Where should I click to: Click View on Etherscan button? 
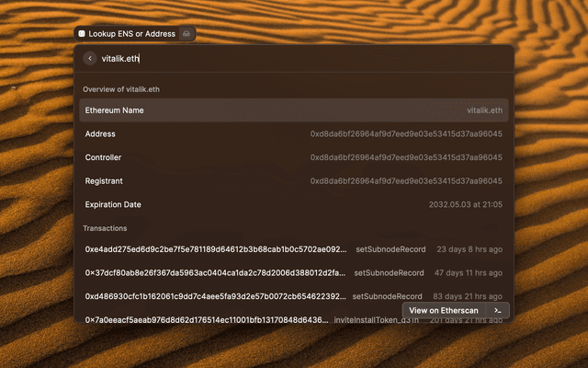click(x=441, y=311)
